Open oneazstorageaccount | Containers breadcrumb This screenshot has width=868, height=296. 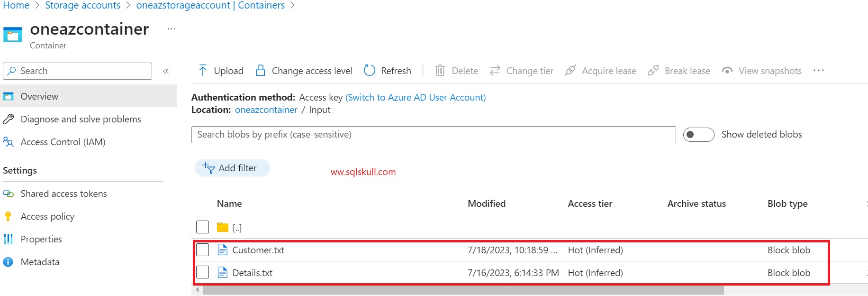coord(210,5)
